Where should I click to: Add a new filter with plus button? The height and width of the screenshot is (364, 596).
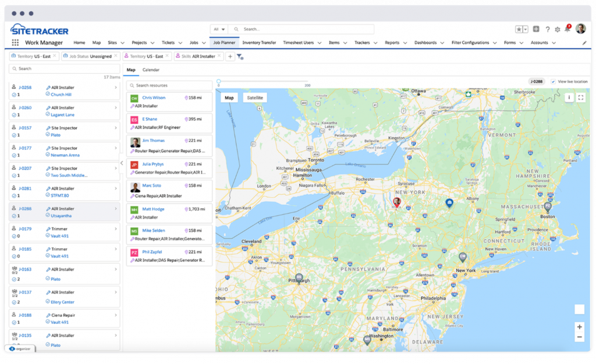230,56
